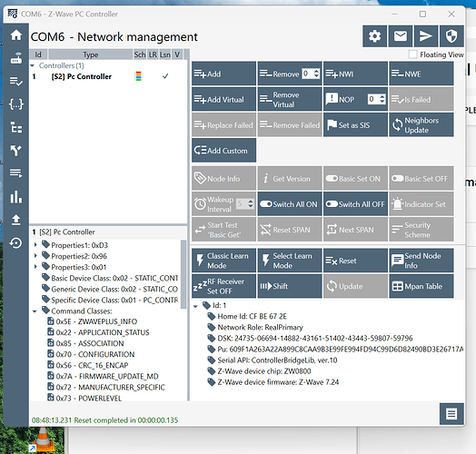Click the Add Virtual button

tap(223, 99)
